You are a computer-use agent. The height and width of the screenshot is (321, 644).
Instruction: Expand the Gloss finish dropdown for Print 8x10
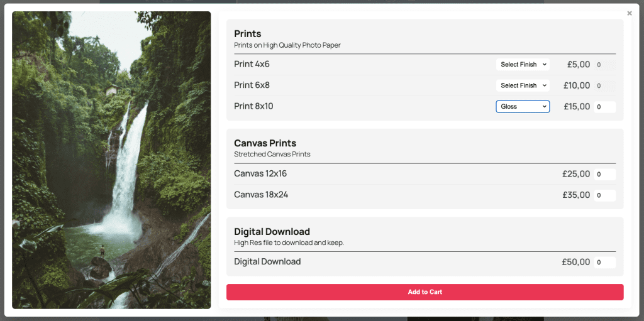523,107
